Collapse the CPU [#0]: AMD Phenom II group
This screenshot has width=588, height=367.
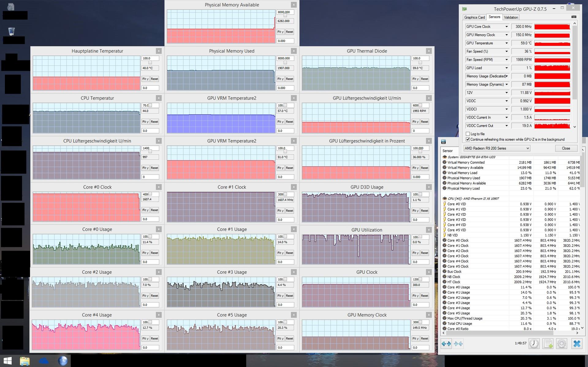445,199
